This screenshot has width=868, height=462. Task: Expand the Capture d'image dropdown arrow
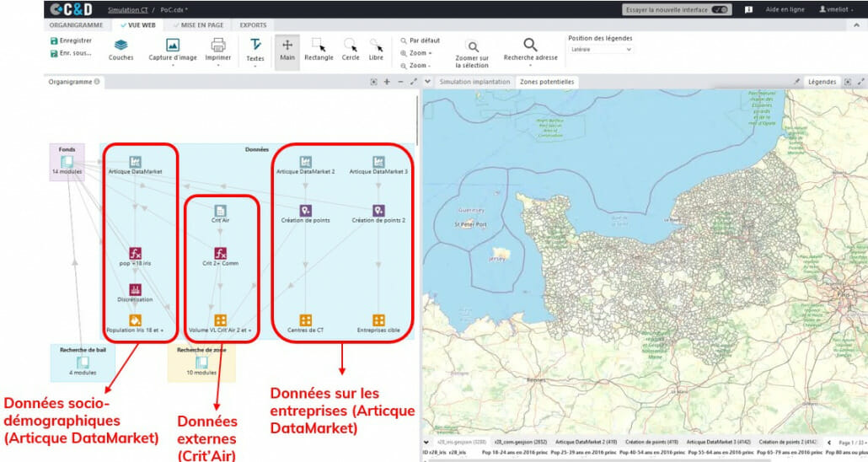(x=173, y=66)
